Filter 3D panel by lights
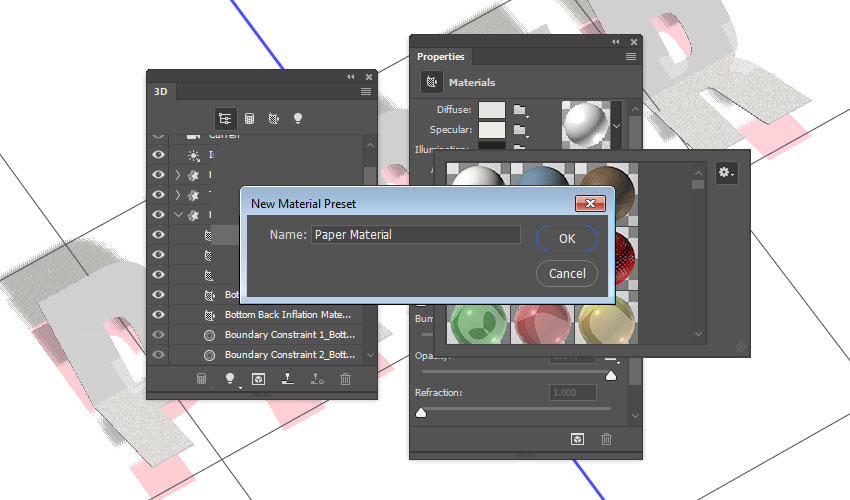 point(298,118)
